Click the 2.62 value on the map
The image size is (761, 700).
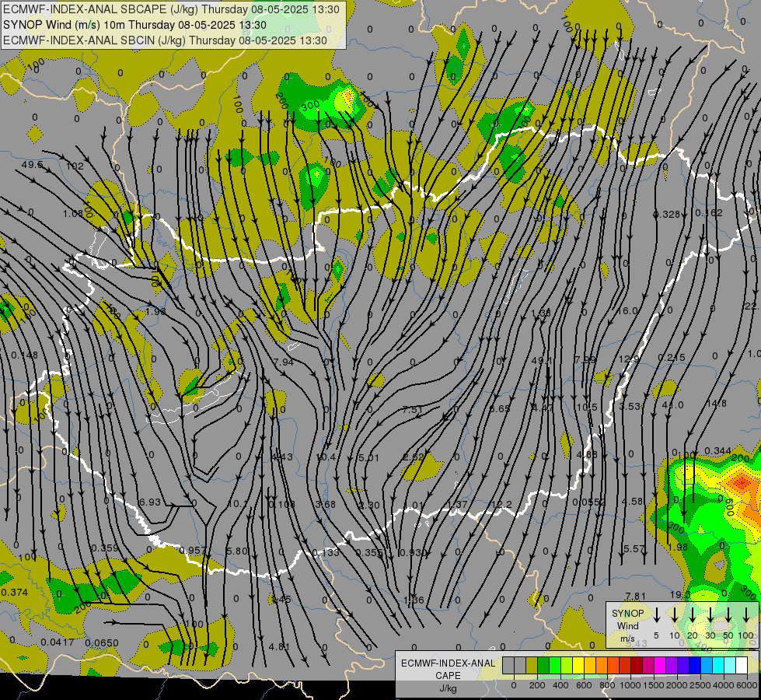[x=414, y=457]
